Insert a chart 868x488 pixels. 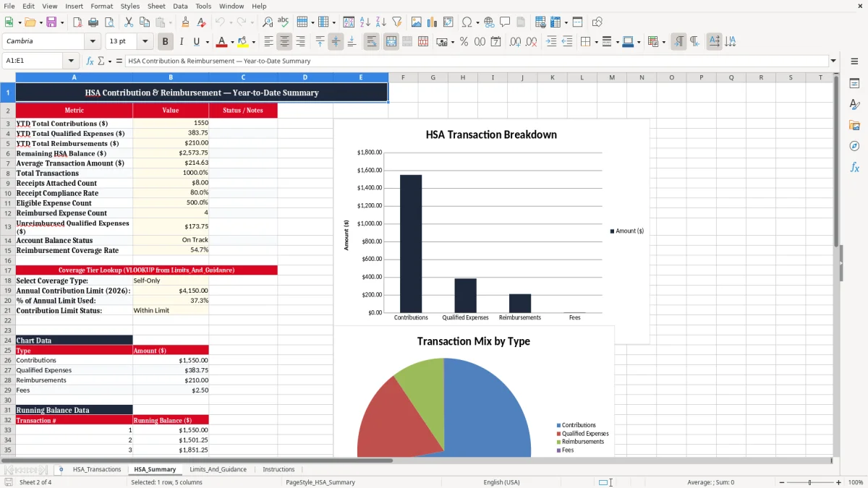tap(433, 22)
